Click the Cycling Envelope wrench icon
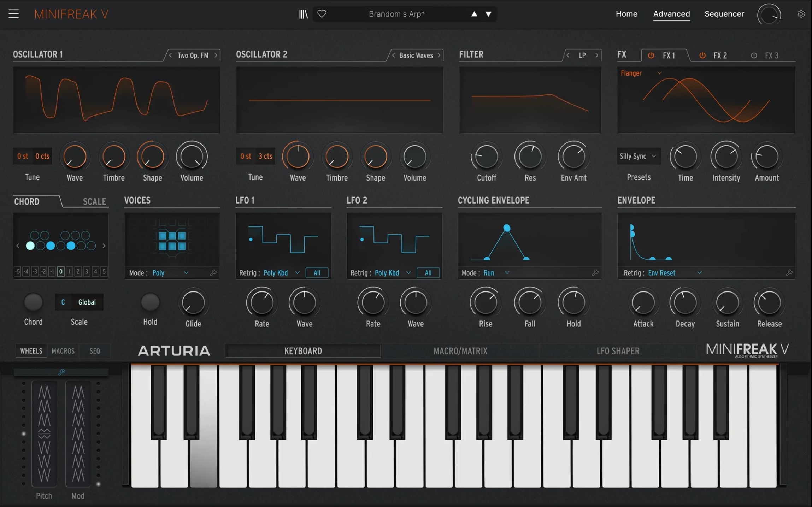Viewport: 812px width, 507px height. coord(595,273)
